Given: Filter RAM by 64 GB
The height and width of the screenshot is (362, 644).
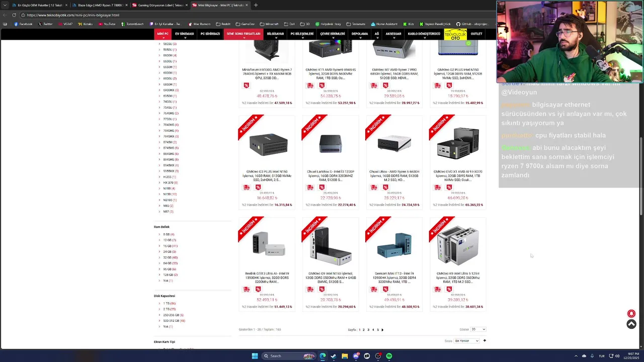Looking at the screenshot, I should [x=170, y=263].
